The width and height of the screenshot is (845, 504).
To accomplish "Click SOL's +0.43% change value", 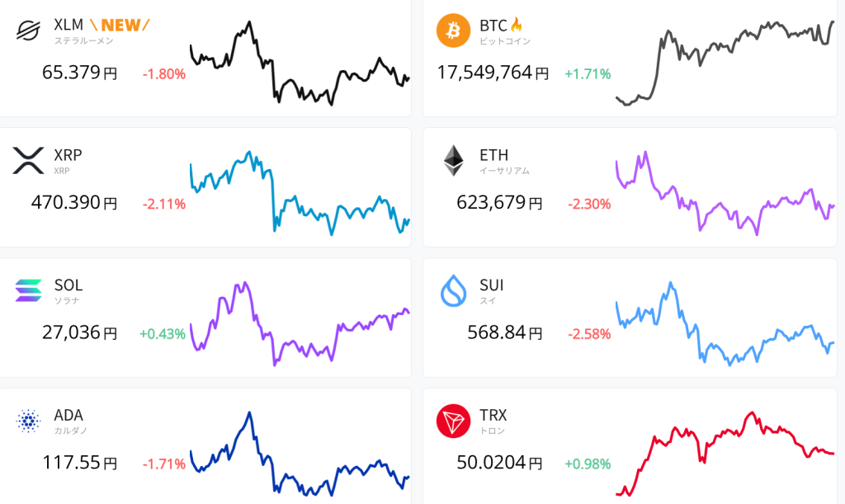I will pyautogui.click(x=163, y=334).
